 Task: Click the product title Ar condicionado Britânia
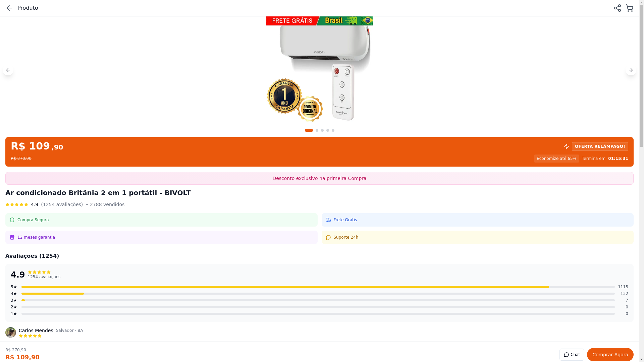(x=98, y=193)
